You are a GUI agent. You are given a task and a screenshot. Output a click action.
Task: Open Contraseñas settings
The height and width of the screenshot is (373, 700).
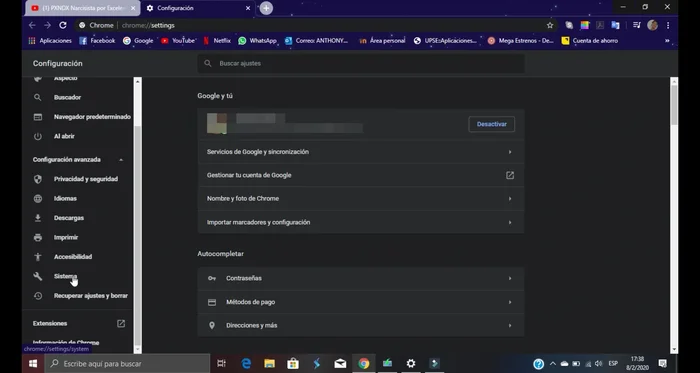361,278
